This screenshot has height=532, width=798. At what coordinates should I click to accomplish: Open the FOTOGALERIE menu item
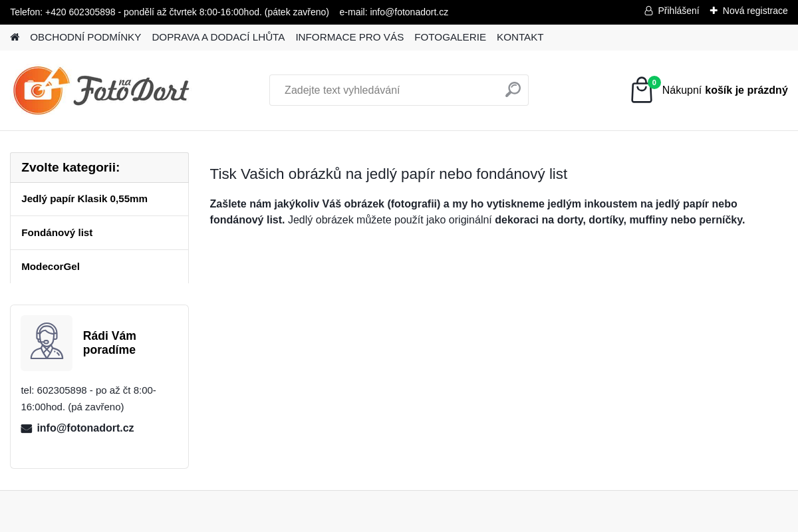pos(450,37)
